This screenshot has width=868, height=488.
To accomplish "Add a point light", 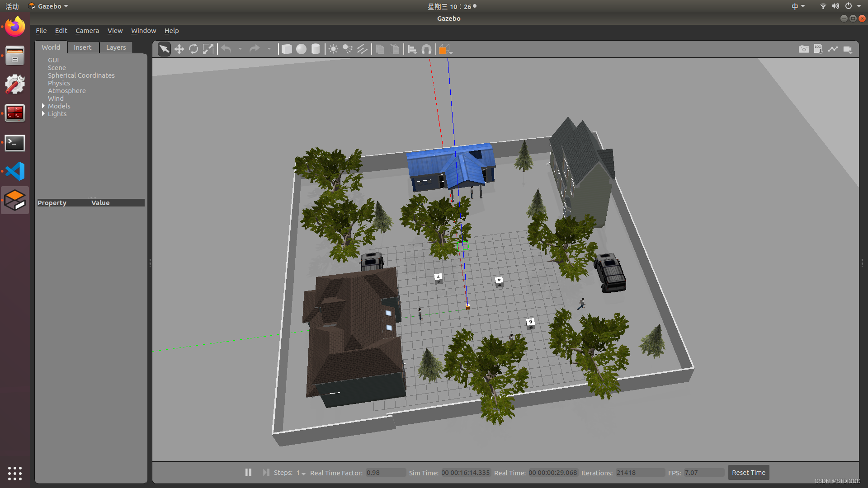I will tap(333, 49).
